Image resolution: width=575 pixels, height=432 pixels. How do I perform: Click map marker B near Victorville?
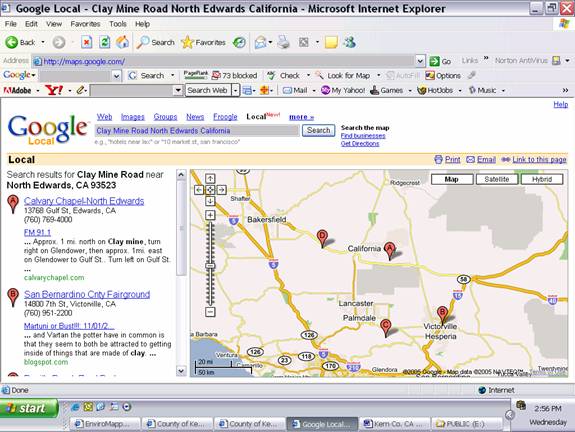coord(443,315)
